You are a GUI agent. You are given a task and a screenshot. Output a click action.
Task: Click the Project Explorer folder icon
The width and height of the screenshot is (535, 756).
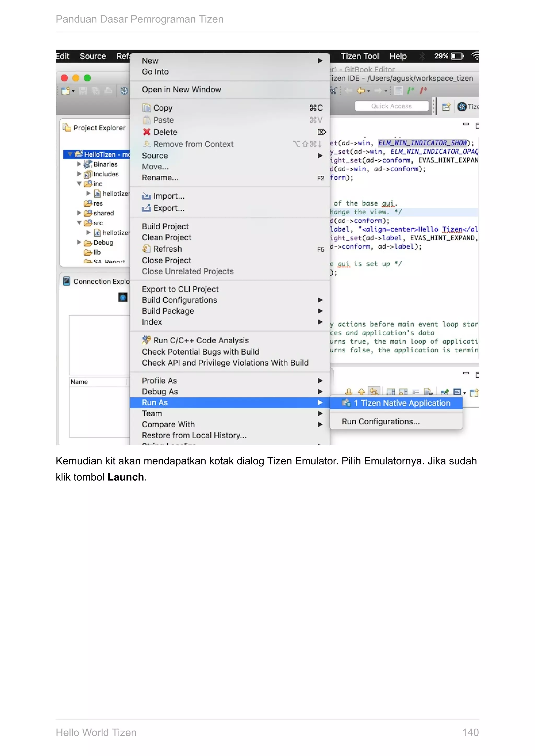point(67,127)
